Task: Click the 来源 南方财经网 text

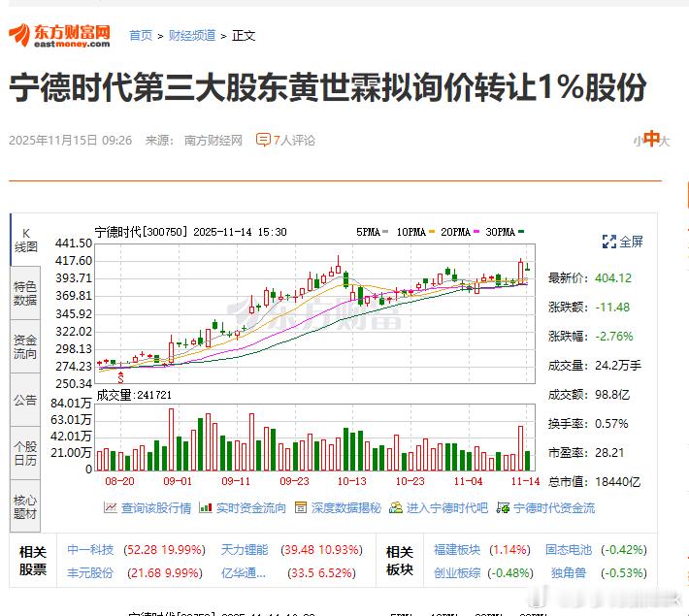Action: point(194,140)
